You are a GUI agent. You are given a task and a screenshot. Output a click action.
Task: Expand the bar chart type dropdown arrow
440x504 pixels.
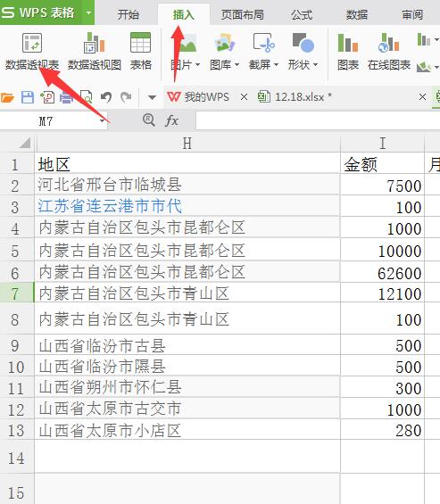[x=436, y=40]
